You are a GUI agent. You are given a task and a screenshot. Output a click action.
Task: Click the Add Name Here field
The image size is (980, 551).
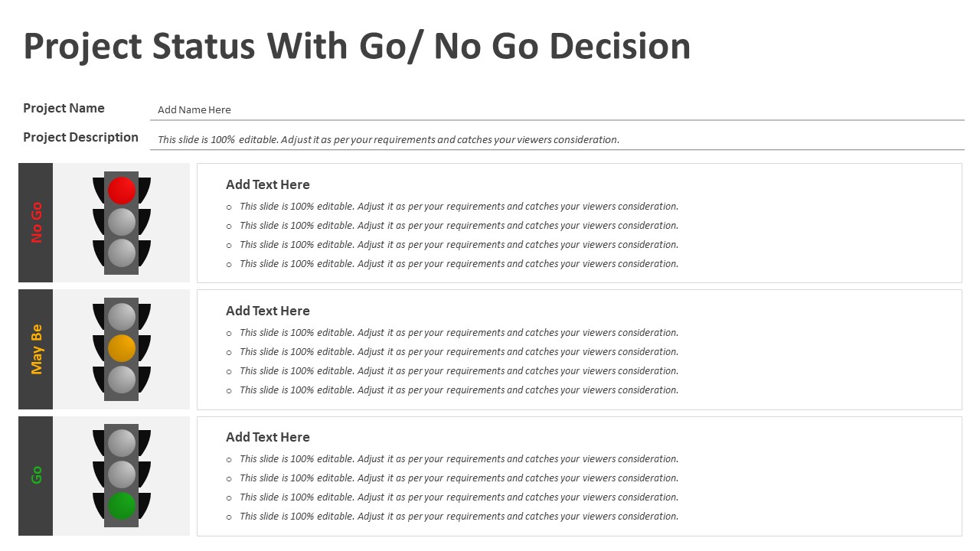point(557,109)
